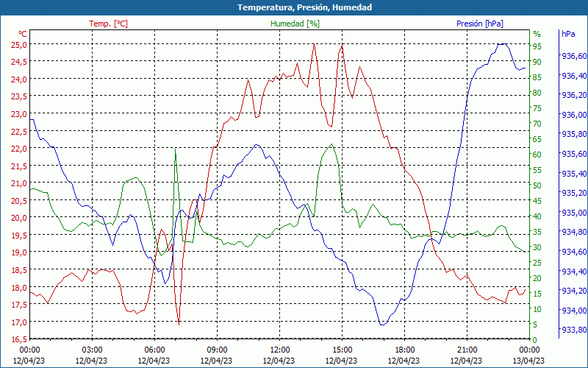Click the '80' humidity axis value
This screenshot has height=368, width=588.
(537, 93)
